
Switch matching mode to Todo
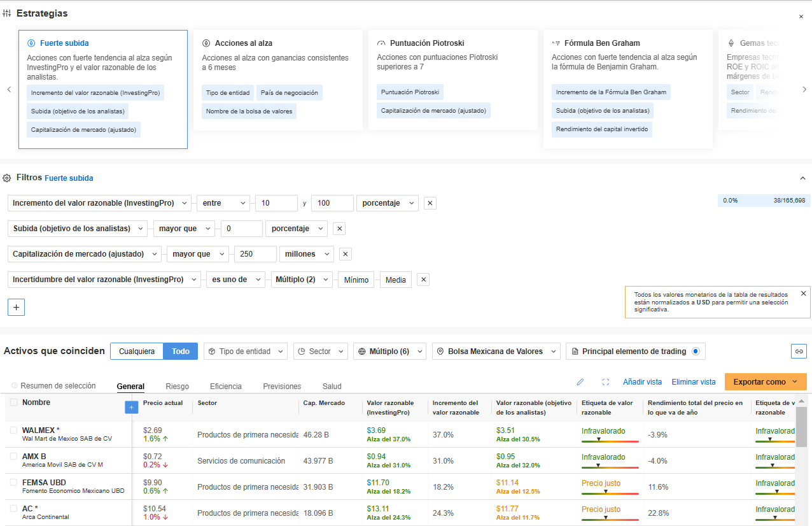(x=181, y=352)
